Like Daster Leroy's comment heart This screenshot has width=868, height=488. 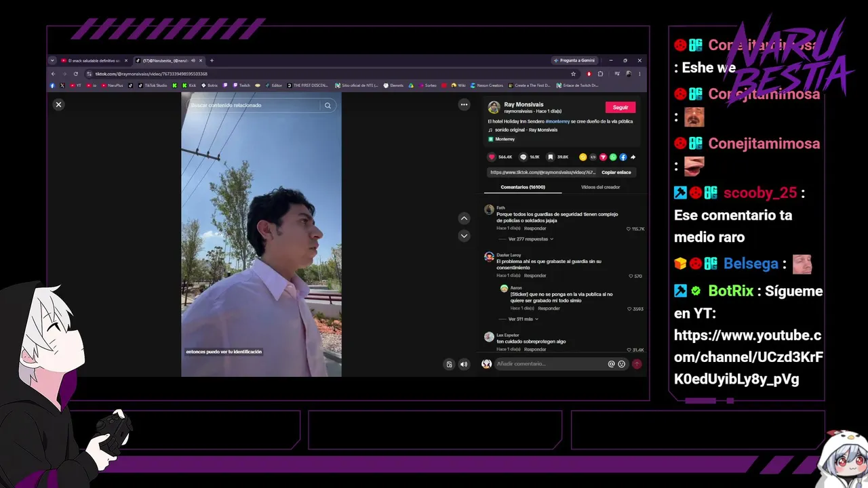(x=631, y=277)
